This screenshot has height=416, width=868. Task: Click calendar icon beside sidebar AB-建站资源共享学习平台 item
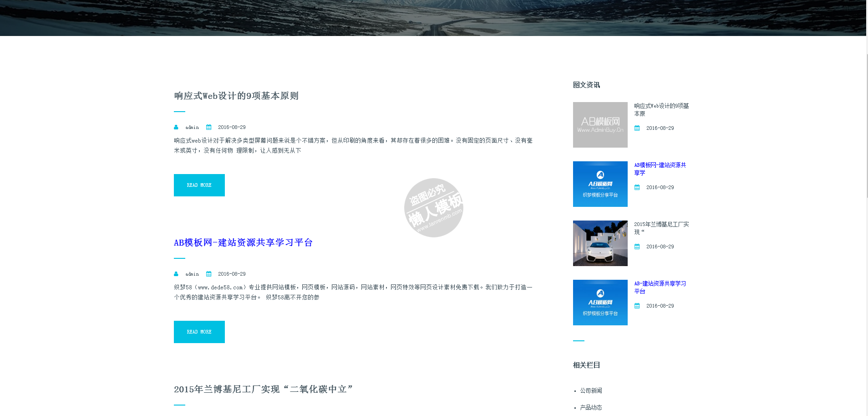pos(637,306)
